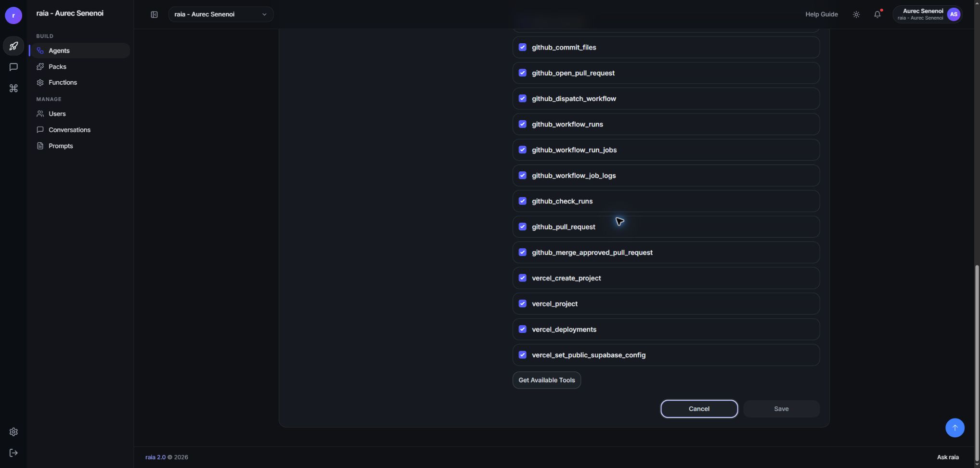The width and height of the screenshot is (980, 468).
Task: Open the Aurec Senenoi profile menu
Action: [928, 14]
